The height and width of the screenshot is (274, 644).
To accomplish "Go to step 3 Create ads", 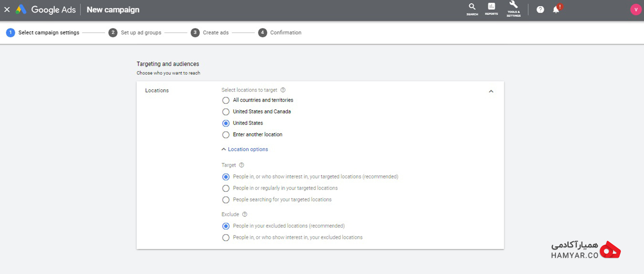I will 210,33.
